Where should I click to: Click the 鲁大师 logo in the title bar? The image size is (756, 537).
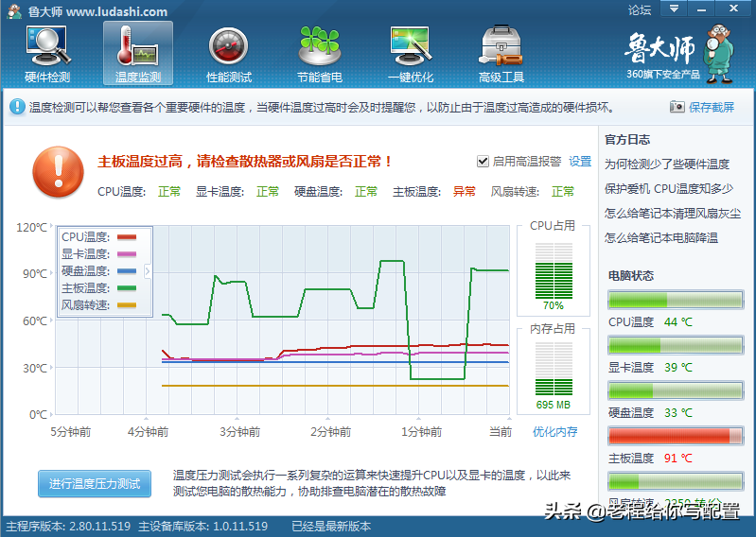tap(14, 11)
